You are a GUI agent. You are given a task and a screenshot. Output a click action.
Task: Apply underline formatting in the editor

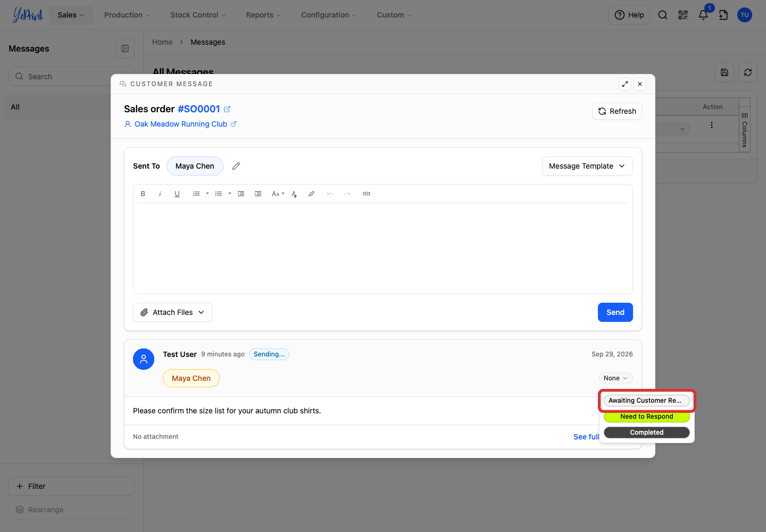(177, 194)
